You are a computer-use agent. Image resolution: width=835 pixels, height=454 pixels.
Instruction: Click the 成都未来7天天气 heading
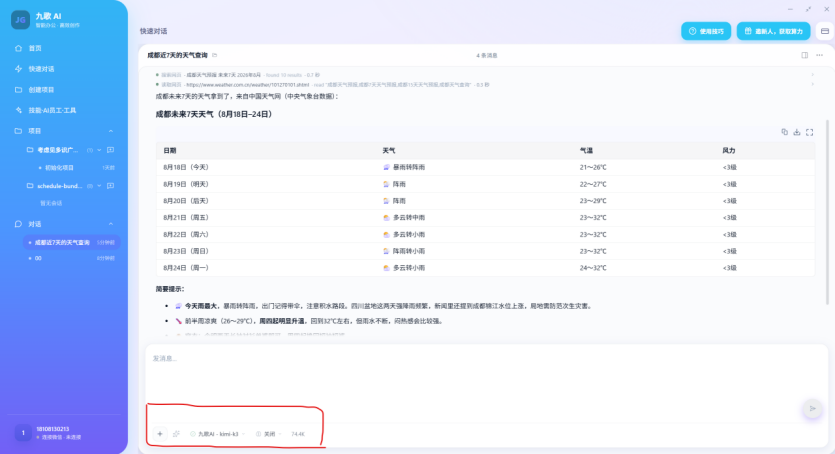[214, 114]
